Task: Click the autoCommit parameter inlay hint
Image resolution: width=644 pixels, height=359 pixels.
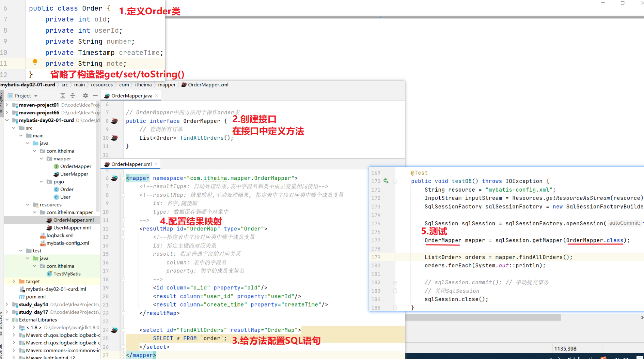Action: coord(625,223)
